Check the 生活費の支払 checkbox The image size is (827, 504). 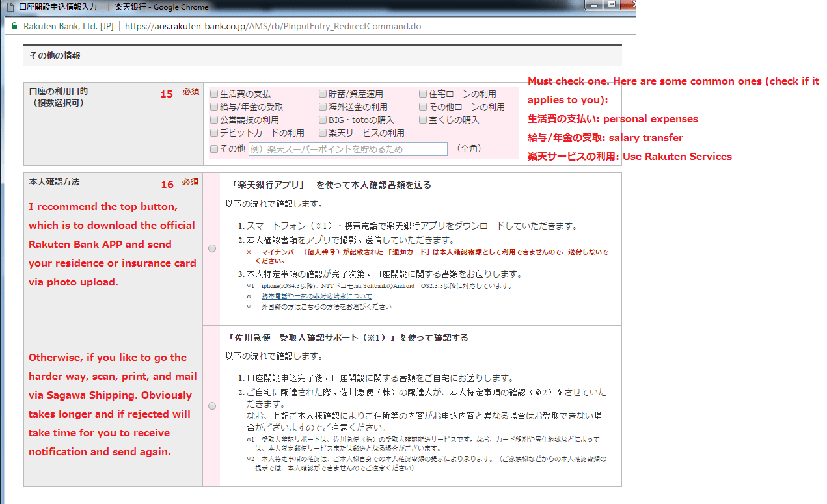point(214,94)
